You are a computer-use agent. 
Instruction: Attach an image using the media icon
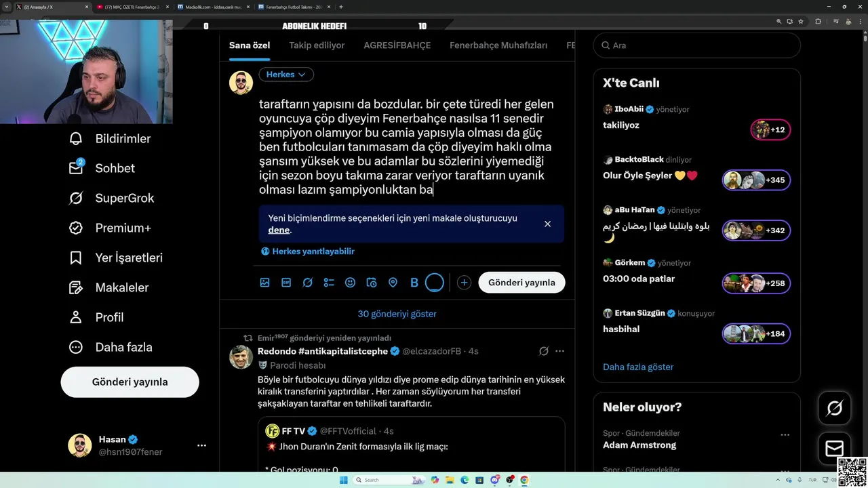264,283
